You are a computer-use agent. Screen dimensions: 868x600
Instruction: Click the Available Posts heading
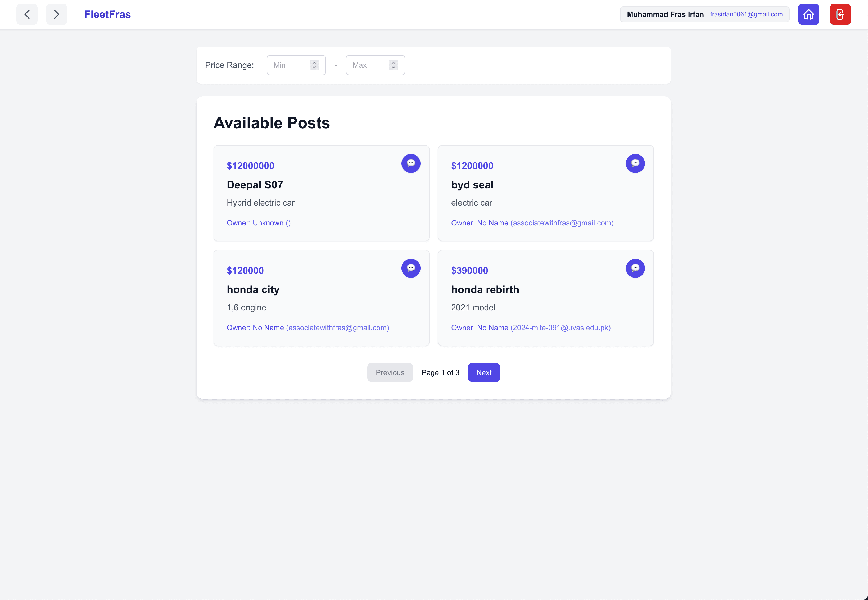click(x=272, y=123)
